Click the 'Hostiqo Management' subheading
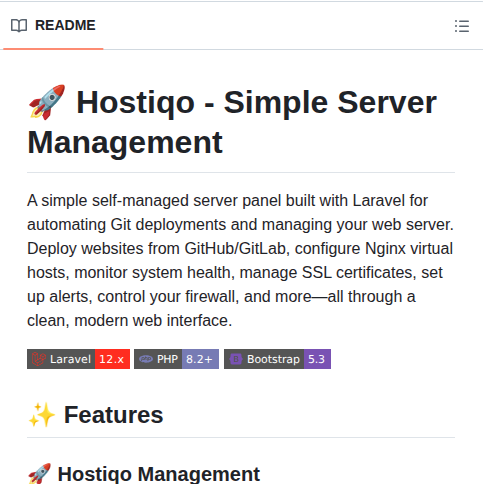 coord(144,474)
